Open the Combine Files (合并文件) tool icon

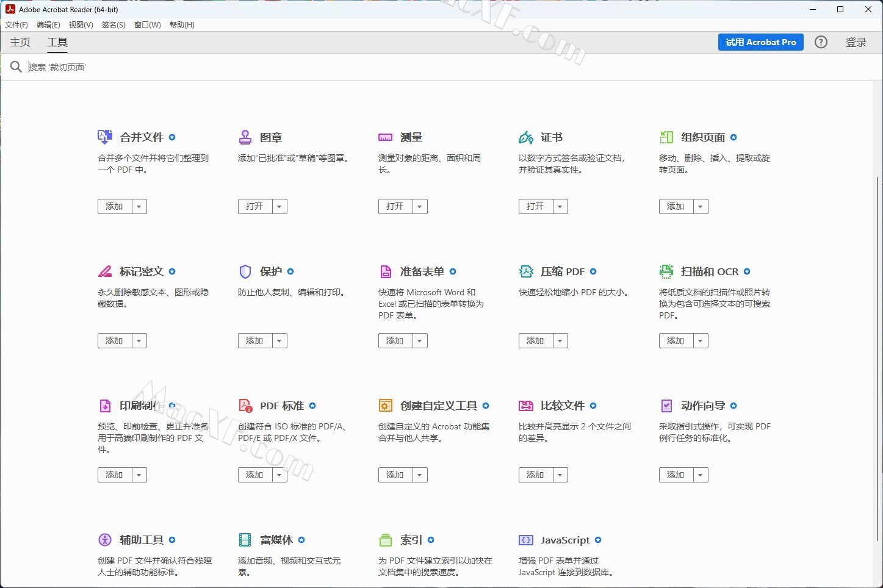[x=105, y=137]
